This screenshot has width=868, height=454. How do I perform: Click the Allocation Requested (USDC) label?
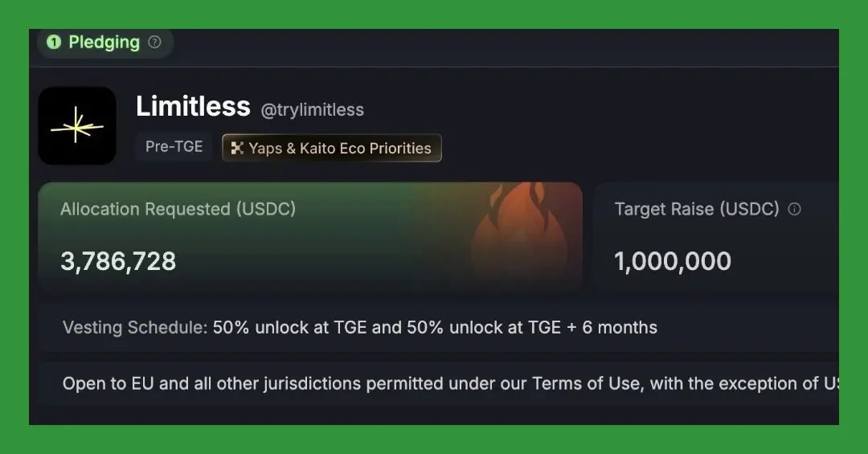pyautogui.click(x=178, y=209)
